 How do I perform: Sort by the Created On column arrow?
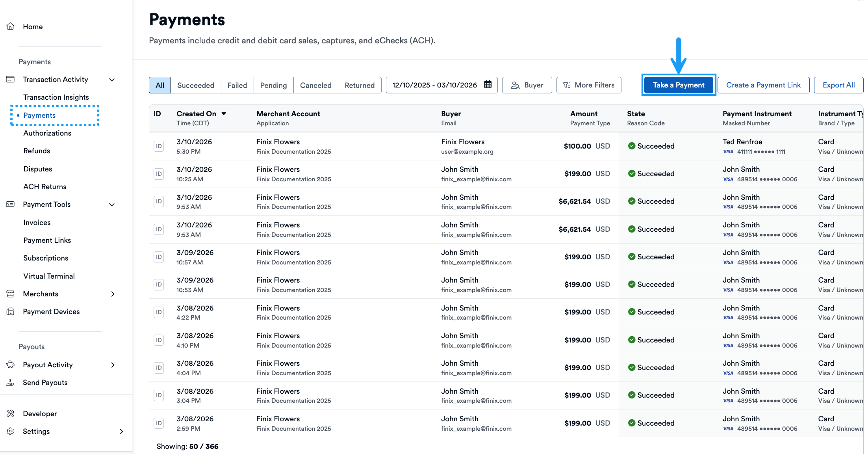pos(224,113)
